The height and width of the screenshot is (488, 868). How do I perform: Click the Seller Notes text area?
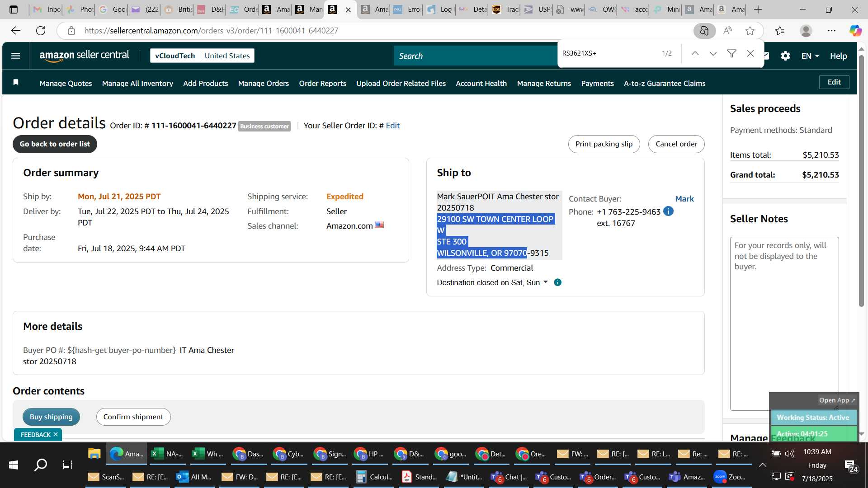pos(784,324)
